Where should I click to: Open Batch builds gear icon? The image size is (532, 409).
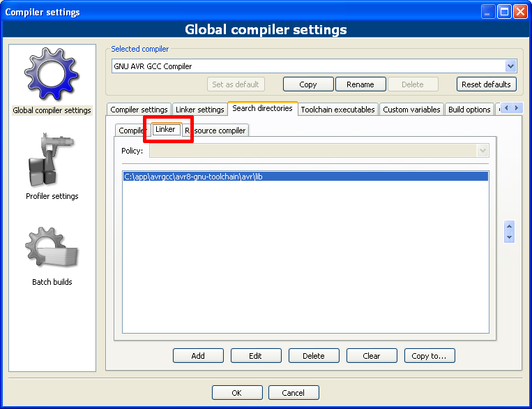52,246
